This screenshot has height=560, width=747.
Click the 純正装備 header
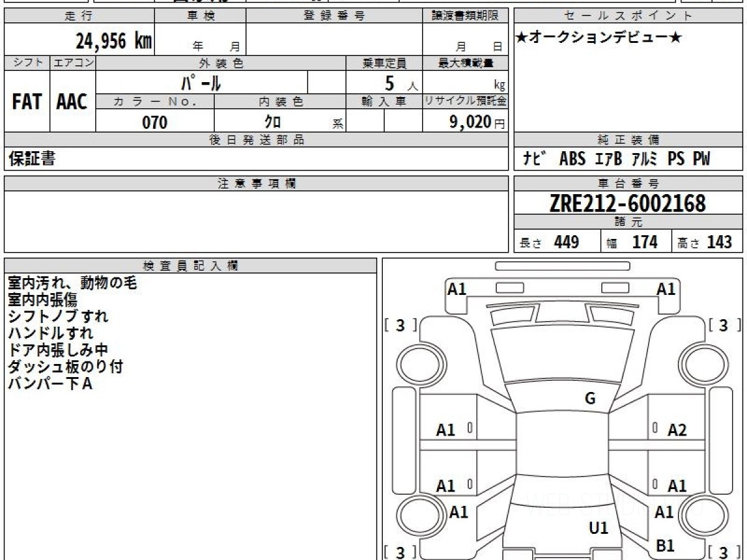[x=628, y=140]
